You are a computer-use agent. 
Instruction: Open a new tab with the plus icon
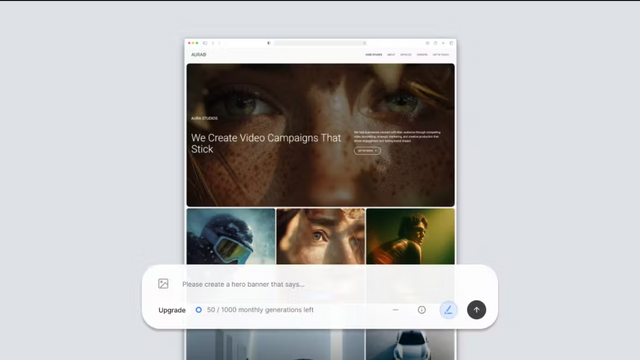pos(443,43)
